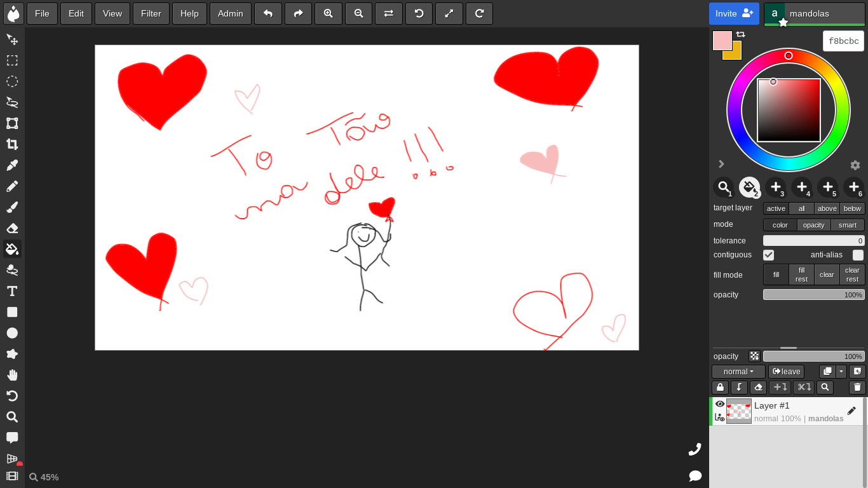Viewport: 868px width, 488px height.
Task: Open the duplicate layer options arrow
Action: click(841, 372)
